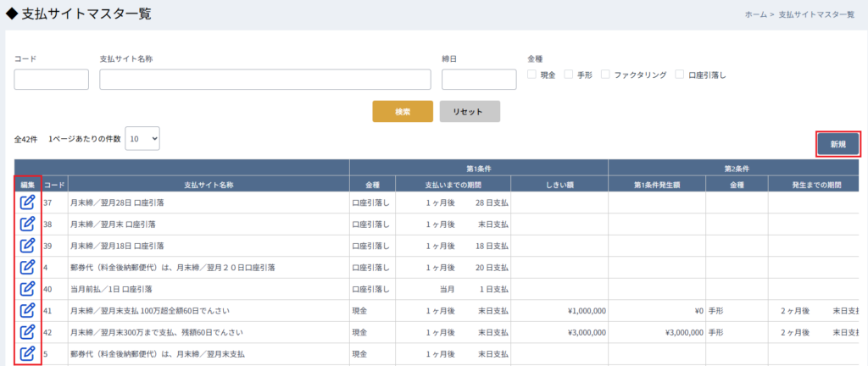Select the 締日 input field
The height and width of the screenshot is (366, 868).
coord(478,80)
